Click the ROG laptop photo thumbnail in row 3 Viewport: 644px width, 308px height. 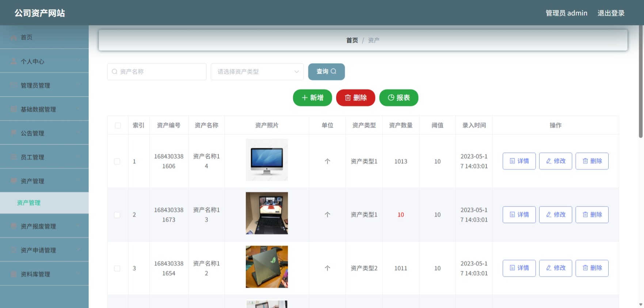pos(267,267)
